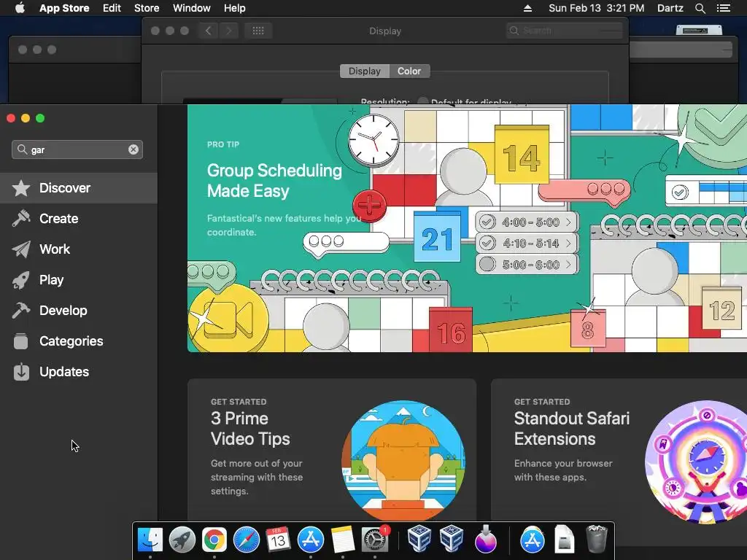The image size is (747, 560).
Task: Open Categories in the App Store sidebar
Action: click(79, 341)
